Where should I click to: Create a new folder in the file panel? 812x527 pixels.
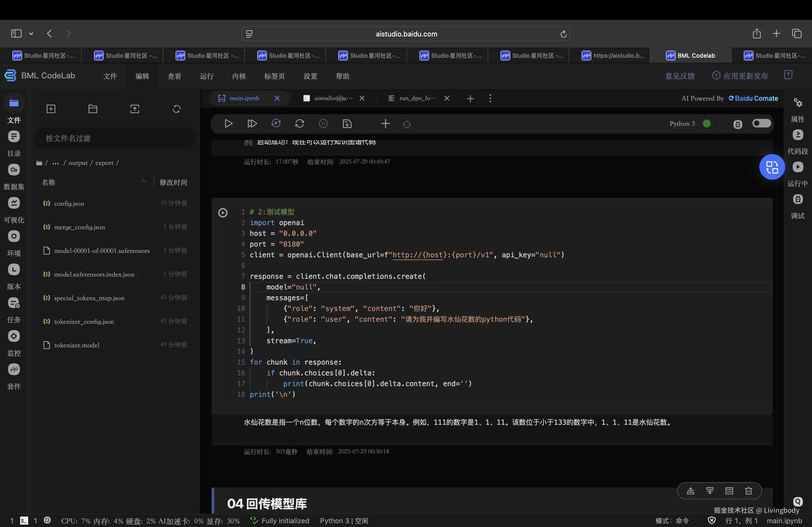coord(92,109)
